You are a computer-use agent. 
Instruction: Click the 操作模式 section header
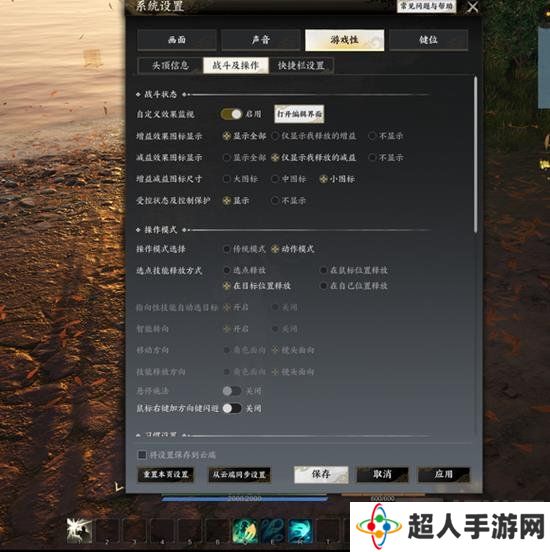(161, 230)
